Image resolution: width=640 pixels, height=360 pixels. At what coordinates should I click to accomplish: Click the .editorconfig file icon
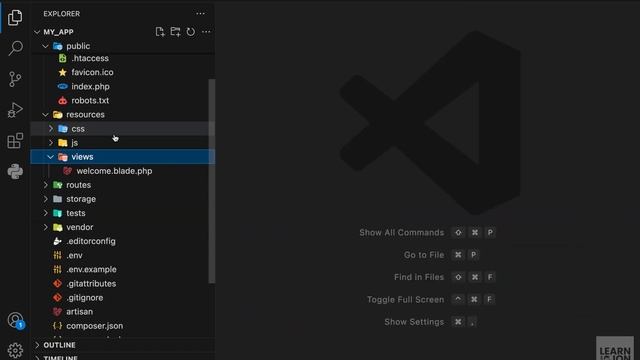coord(58,241)
